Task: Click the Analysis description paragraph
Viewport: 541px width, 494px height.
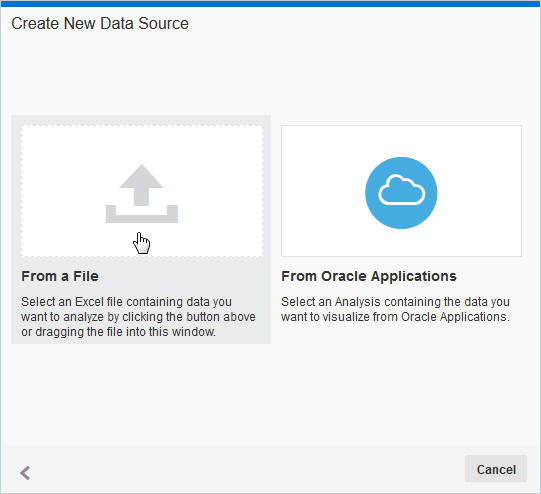Action: 395,309
